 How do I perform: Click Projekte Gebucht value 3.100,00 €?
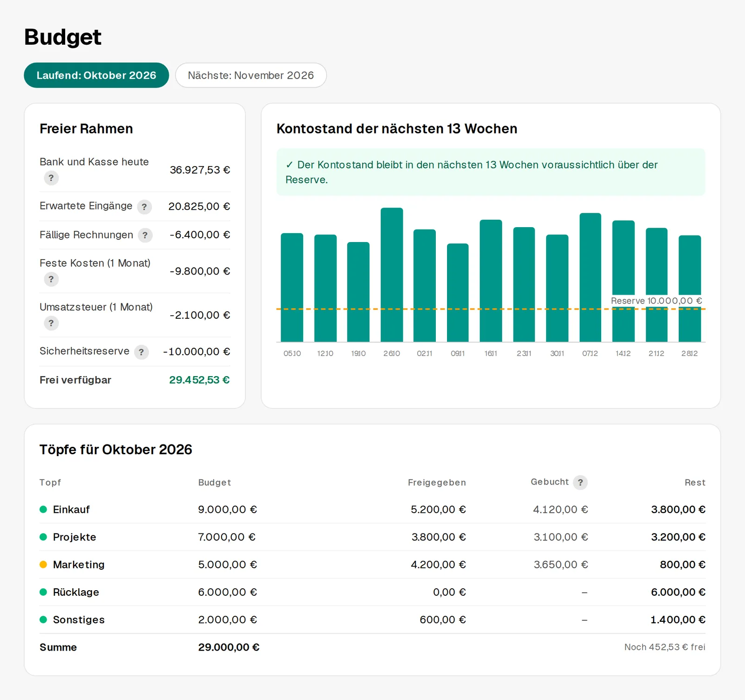(561, 537)
